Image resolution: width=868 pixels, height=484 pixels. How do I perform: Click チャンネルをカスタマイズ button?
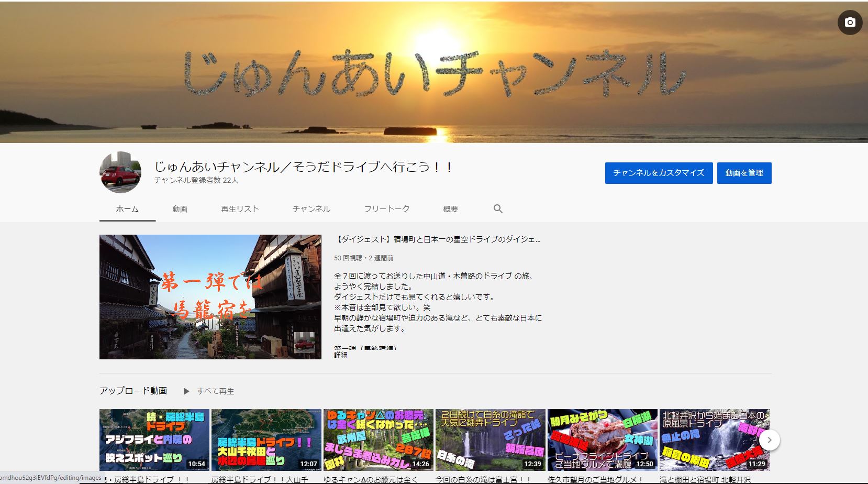click(659, 173)
